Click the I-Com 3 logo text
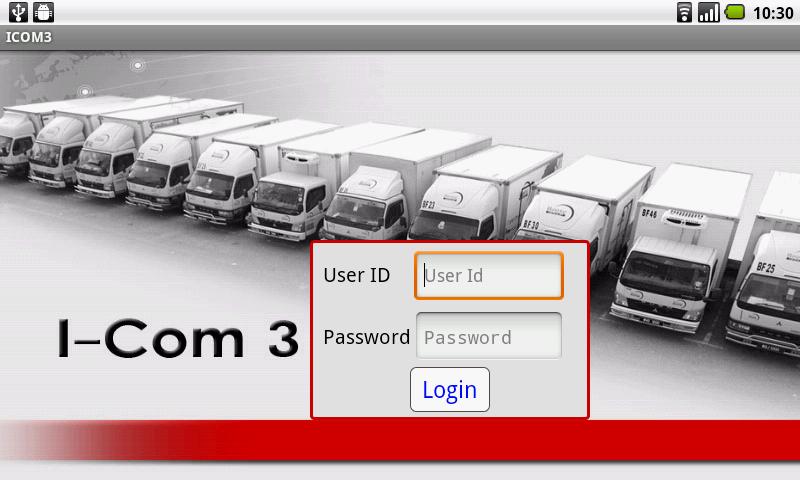The width and height of the screenshot is (800, 480). (x=178, y=339)
